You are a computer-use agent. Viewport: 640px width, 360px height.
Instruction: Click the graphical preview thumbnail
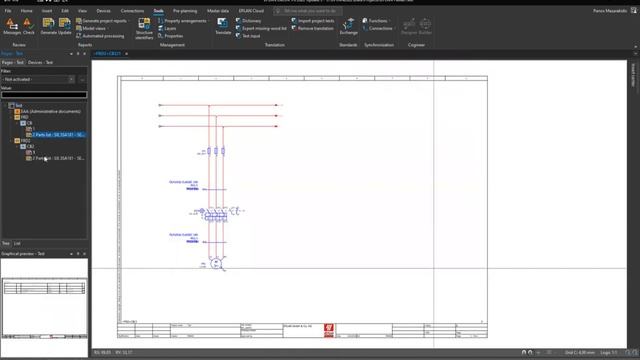pyautogui.click(x=44, y=308)
